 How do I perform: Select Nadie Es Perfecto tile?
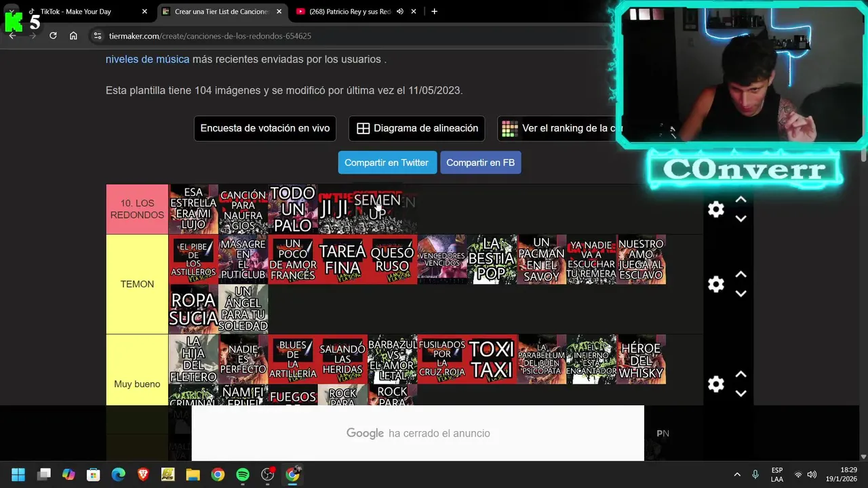pos(243,359)
